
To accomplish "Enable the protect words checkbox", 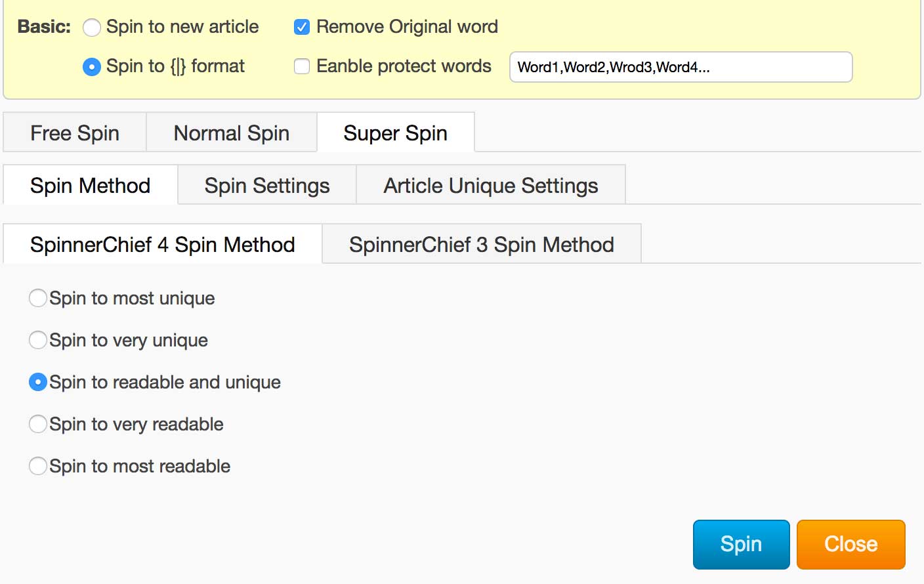I will 302,67.
